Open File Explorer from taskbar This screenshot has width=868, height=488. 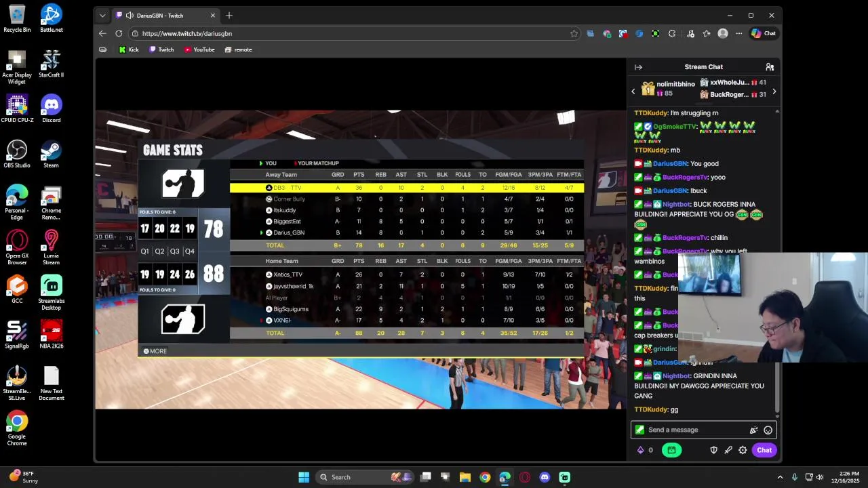click(465, 477)
